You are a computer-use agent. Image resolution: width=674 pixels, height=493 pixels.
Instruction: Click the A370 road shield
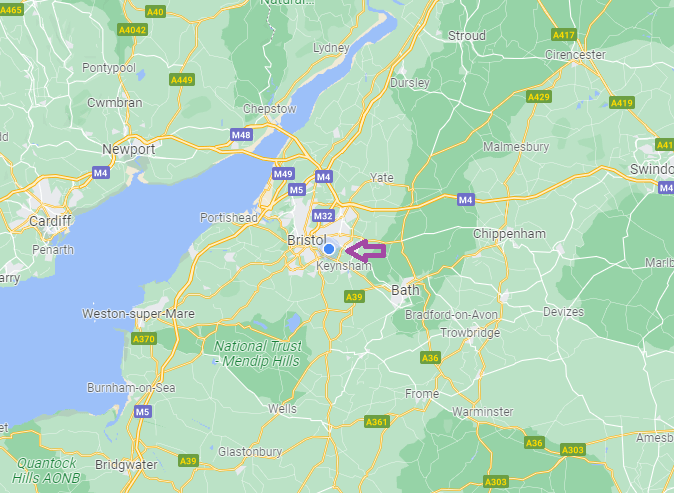[x=144, y=339]
